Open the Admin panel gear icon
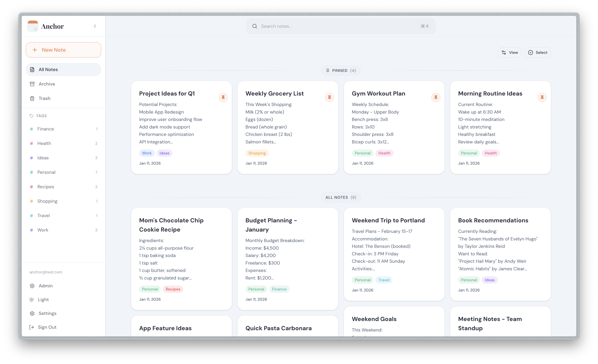 pos(32,286)
